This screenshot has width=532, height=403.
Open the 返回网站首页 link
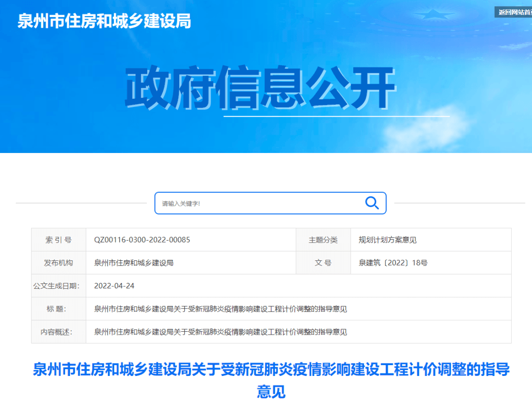coord(514,12)
